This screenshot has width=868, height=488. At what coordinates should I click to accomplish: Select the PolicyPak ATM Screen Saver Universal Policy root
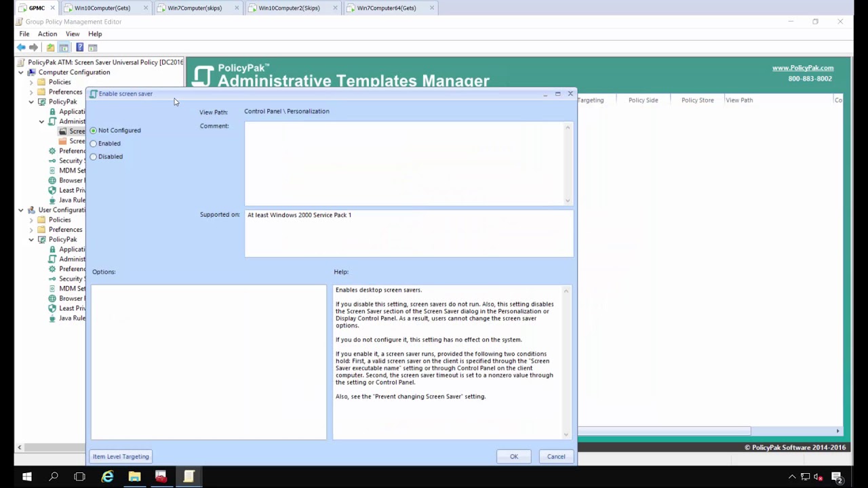100,62
